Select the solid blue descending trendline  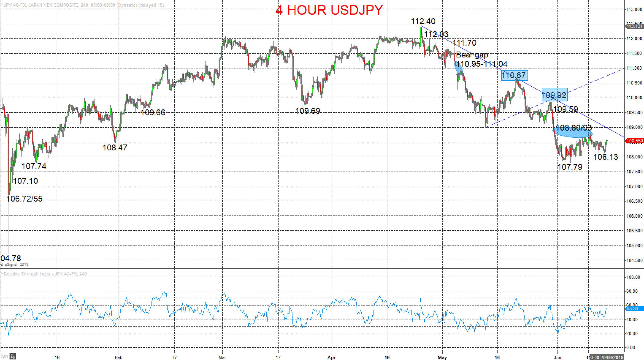pos(522,82)
